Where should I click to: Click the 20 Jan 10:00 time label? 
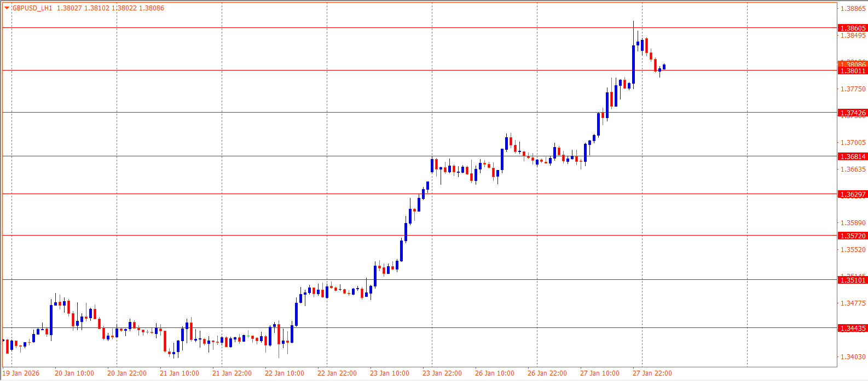[74, 373]
